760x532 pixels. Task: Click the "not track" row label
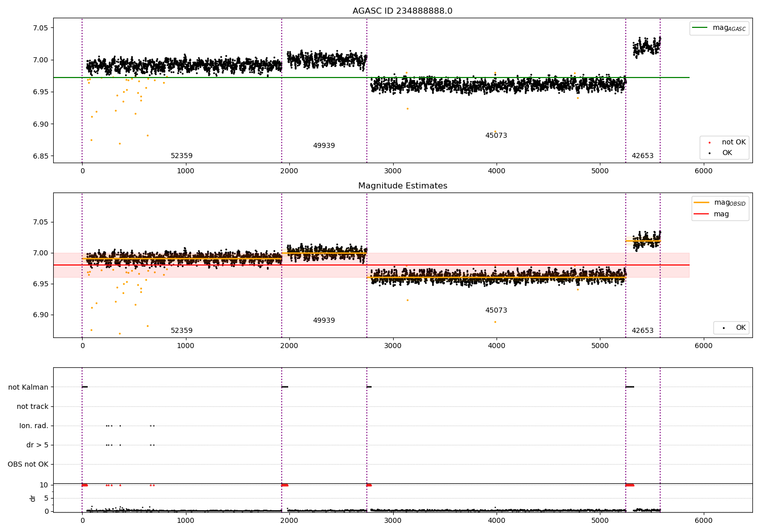pyautogui.click(x=32, y=406)
